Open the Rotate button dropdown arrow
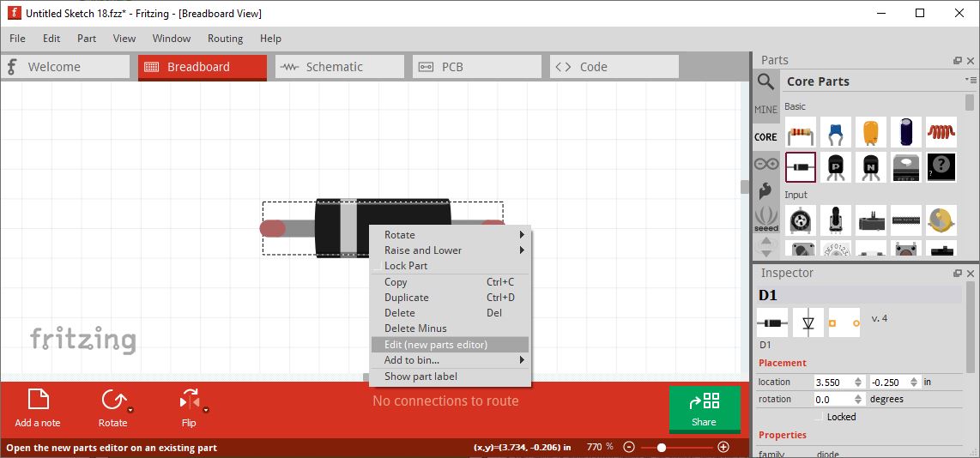 130,411
